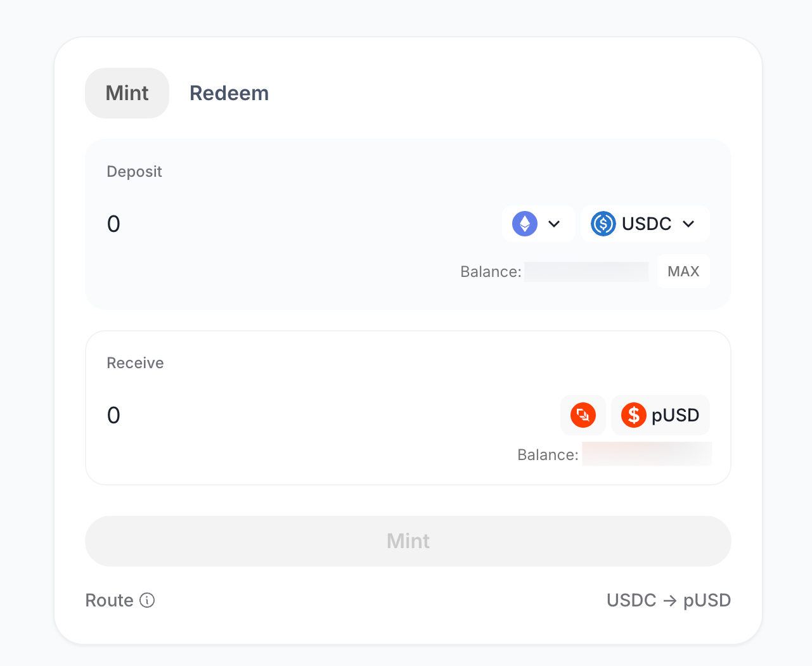Click the Deposit section heading
The width and height of the screenshot is (812, 666).
[x=134, y=172]
